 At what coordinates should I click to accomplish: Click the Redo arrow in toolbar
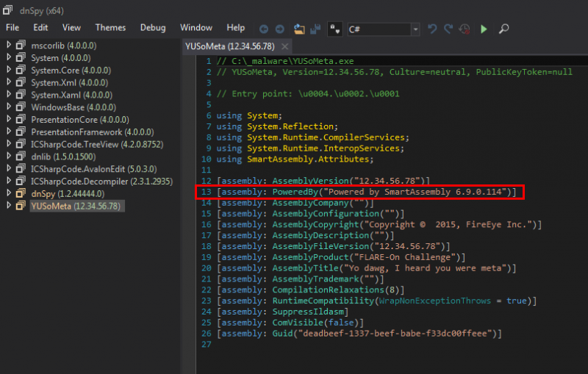[448, 29]
